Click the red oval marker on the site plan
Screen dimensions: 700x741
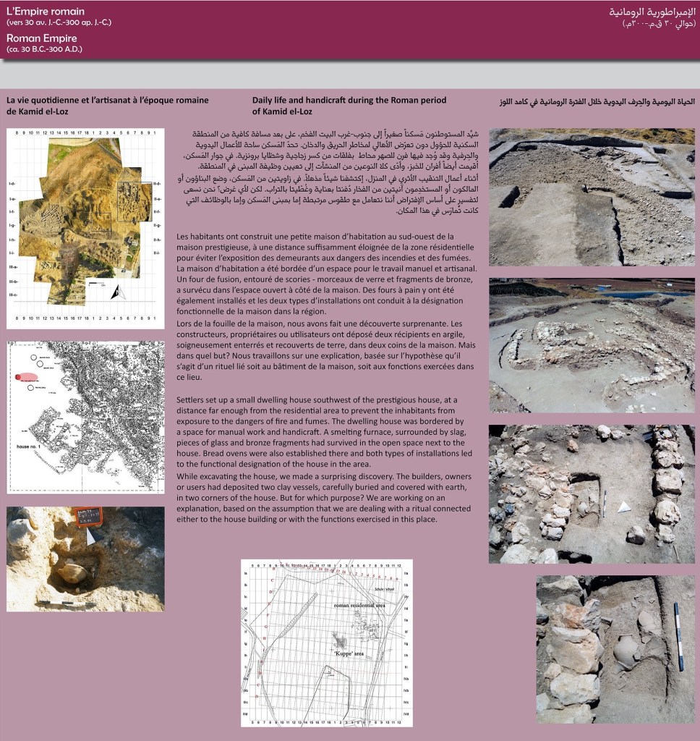pos(27,377)
